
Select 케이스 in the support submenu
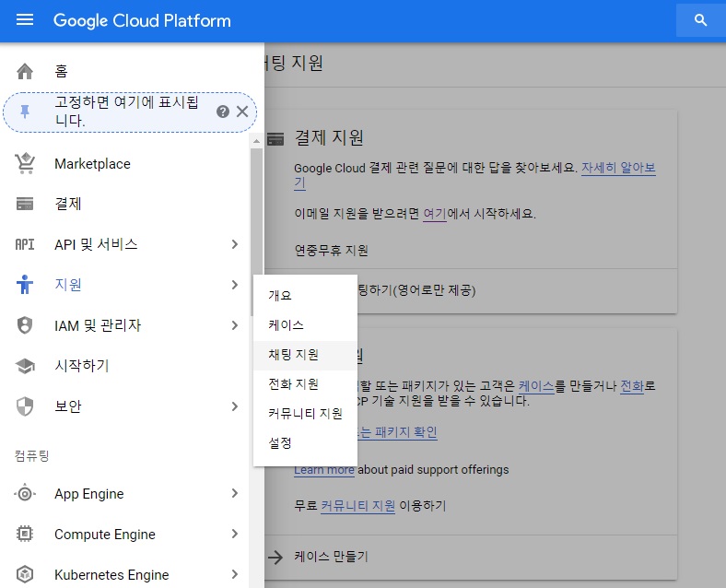305,325
